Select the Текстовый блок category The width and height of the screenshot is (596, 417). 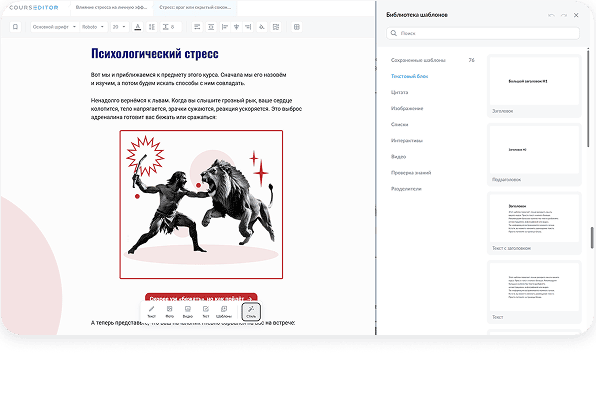point(409,76)
